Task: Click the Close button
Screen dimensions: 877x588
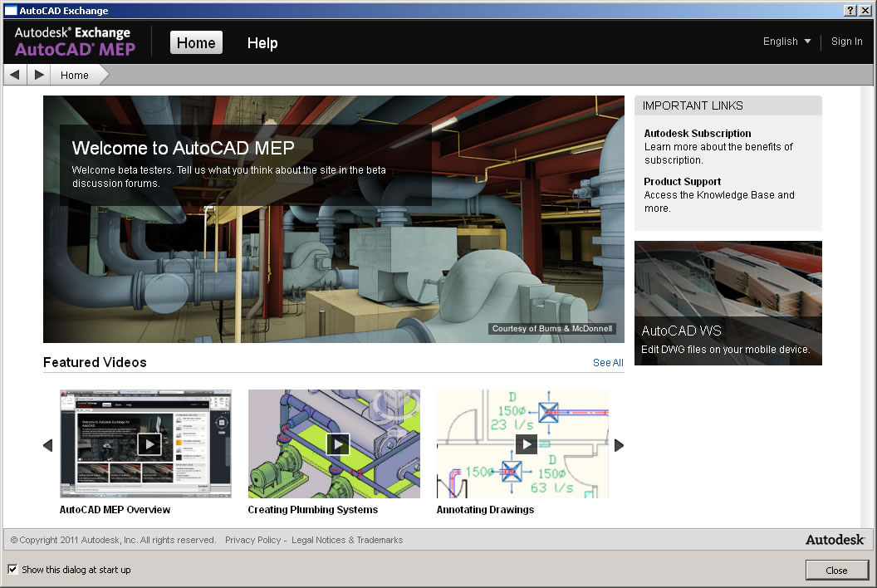Action: 836,570
